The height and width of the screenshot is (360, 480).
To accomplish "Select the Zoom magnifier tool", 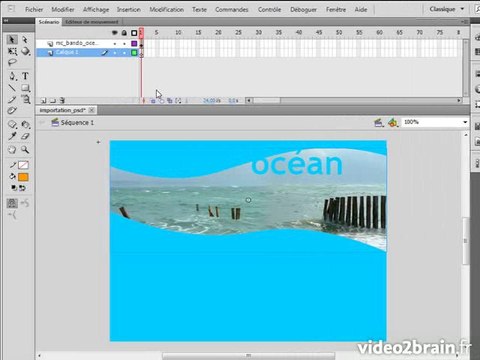I will 25,150.
